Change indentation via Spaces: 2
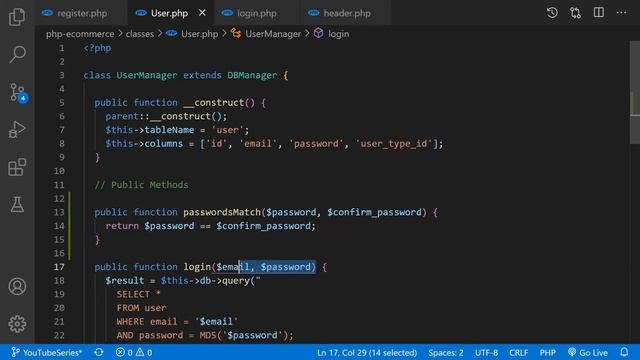The width and height of the screenshot is (640, 360). pos(446,352)
